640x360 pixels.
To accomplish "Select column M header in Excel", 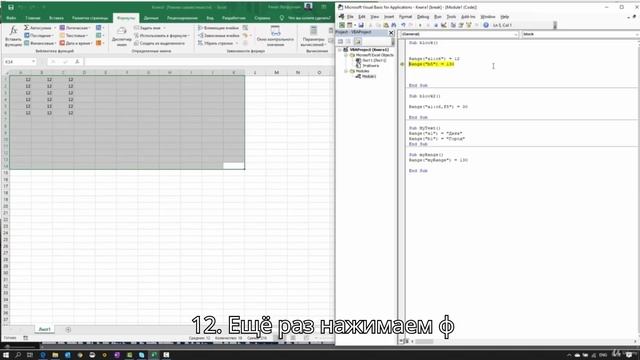I will pyautogui.click(x=276, y=72).
